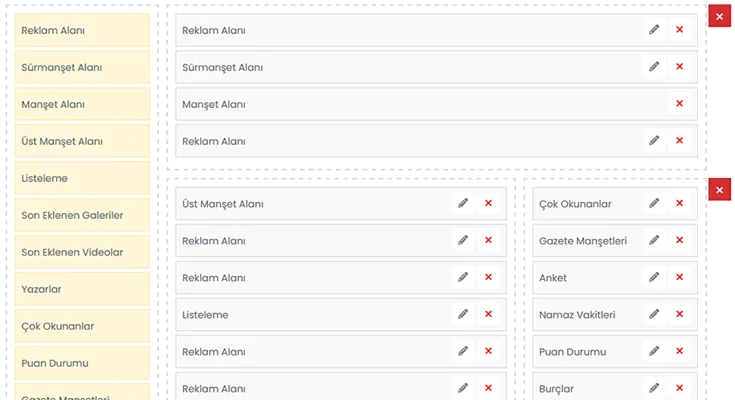Remove the Gazete Manşetleri row with red X
Screen dimensions: 735x400
pos(679,240)
